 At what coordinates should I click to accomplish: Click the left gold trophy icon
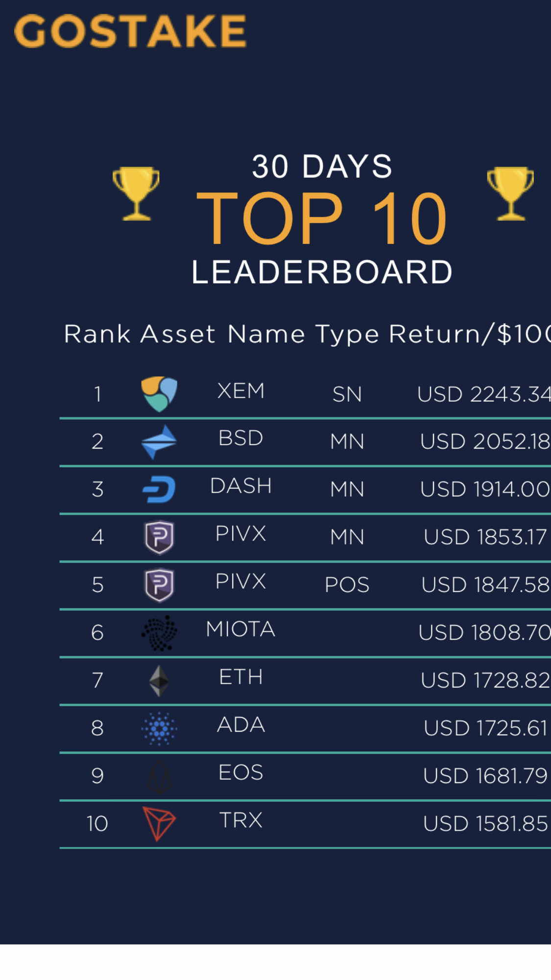tap(136, 193)
